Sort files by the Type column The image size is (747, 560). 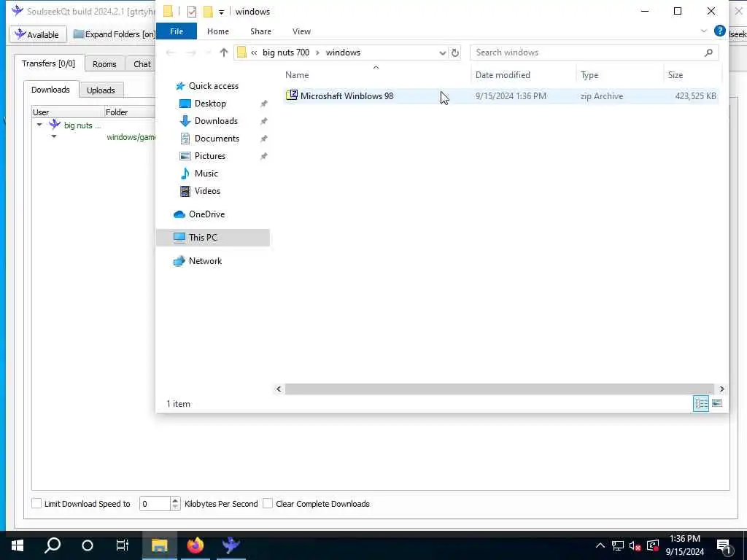[x=589, y=75]
